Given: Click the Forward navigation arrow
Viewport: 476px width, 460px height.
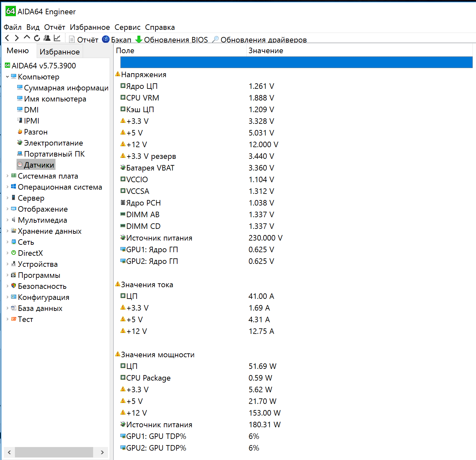Looking at the screenshot, I should coord(17,38).
